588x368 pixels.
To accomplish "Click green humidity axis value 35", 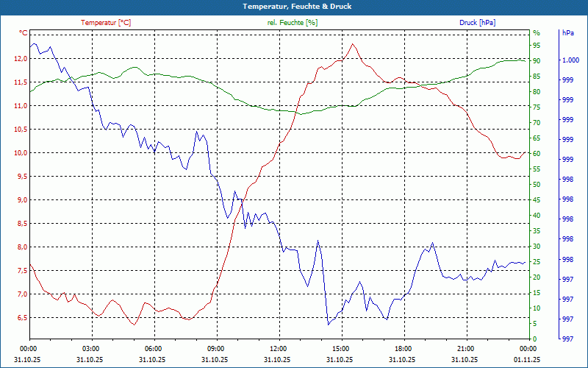I will [537, 231].
